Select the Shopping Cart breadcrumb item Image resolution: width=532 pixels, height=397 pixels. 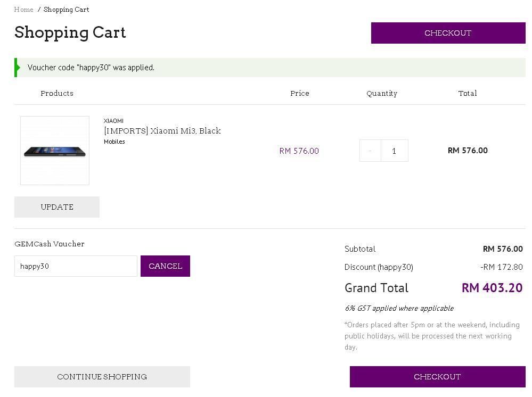coord(66,10)
